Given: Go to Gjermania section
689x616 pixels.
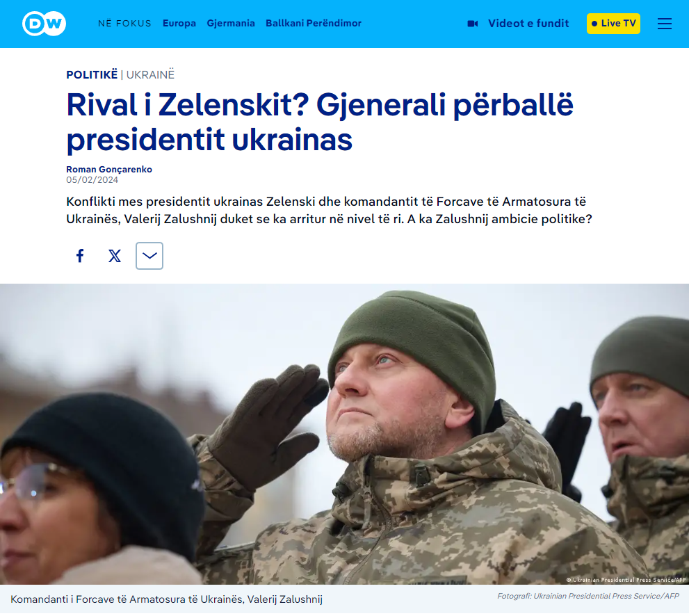Looking at the screenshot, I should [x=231, y=23].
